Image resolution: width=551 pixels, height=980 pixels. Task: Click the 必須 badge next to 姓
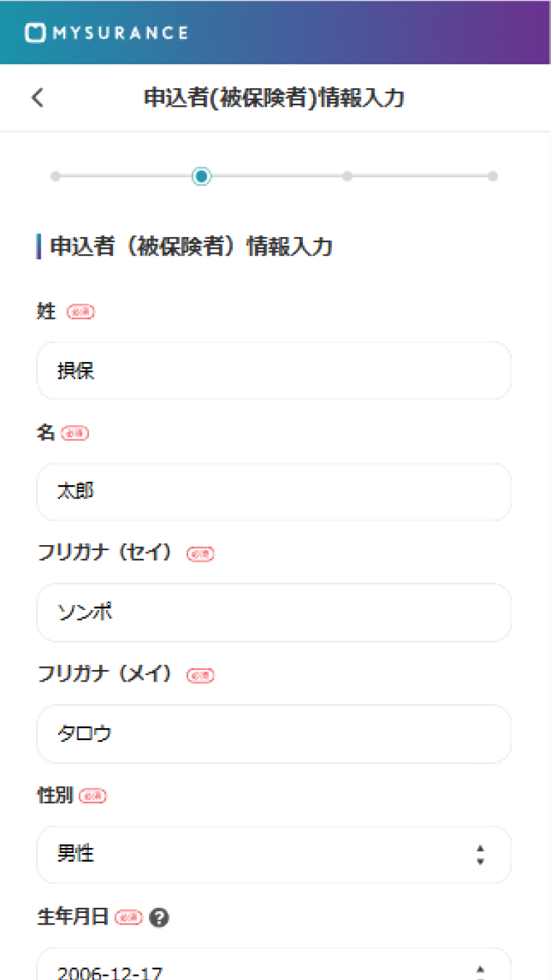[81, 312]
